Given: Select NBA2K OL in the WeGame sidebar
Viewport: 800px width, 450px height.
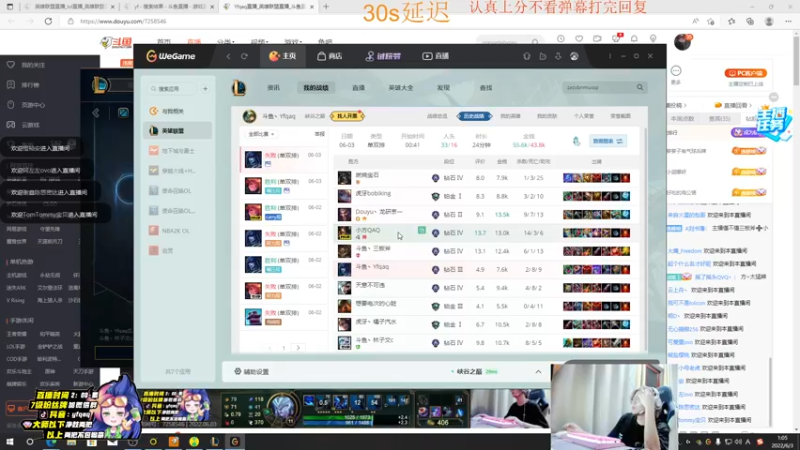Looking at the screenshot, I should [178, 231].
